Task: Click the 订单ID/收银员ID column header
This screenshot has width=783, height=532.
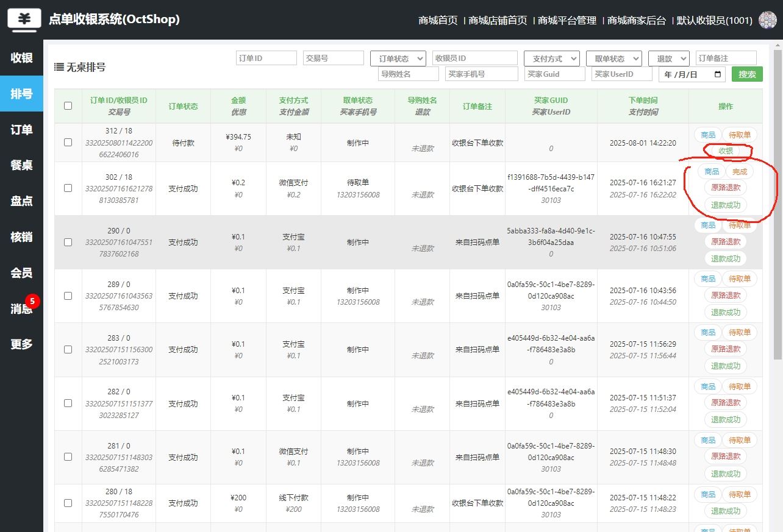Action: click(119, 101)
